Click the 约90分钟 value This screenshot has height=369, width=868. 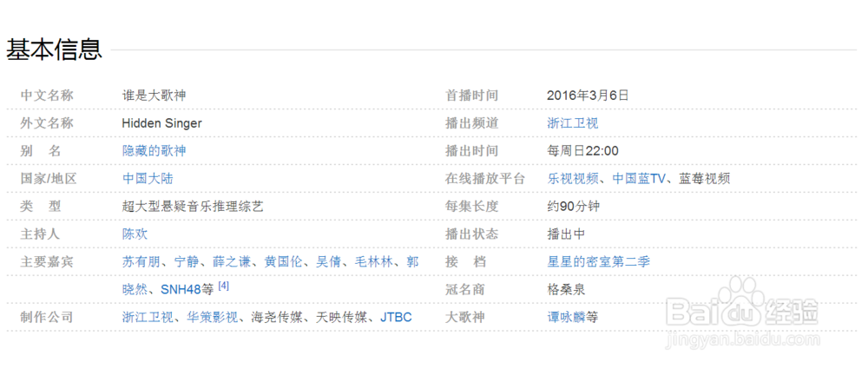pyautogui.click(x=573, y=206)
